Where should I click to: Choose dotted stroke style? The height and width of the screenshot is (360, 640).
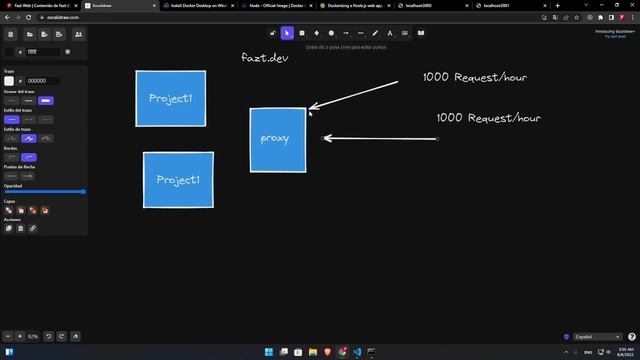point(46,120)
